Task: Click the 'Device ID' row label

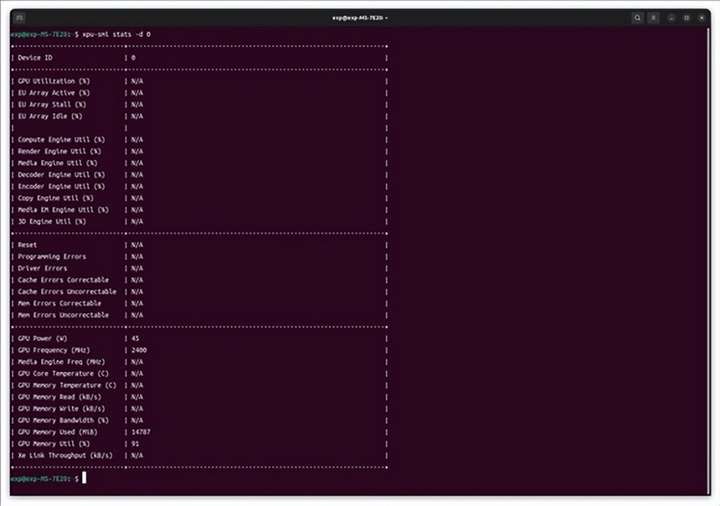Action: [x=35, y=58]
